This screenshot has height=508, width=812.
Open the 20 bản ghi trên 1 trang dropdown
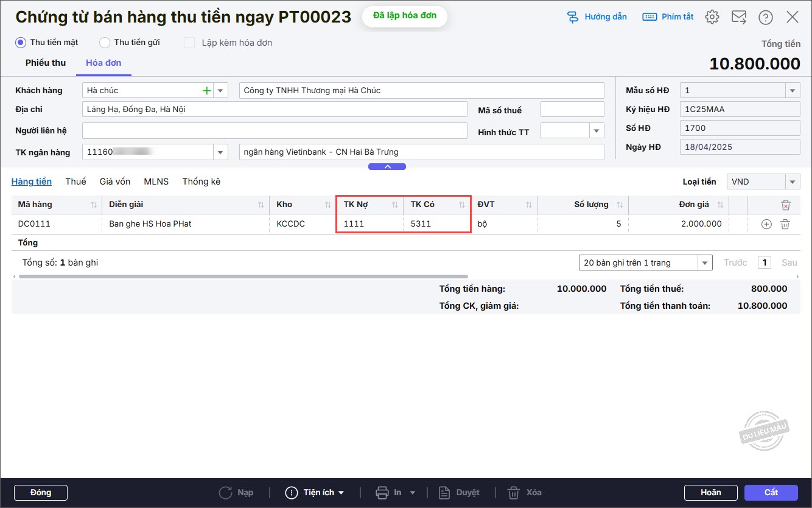[x=705, y=263]
